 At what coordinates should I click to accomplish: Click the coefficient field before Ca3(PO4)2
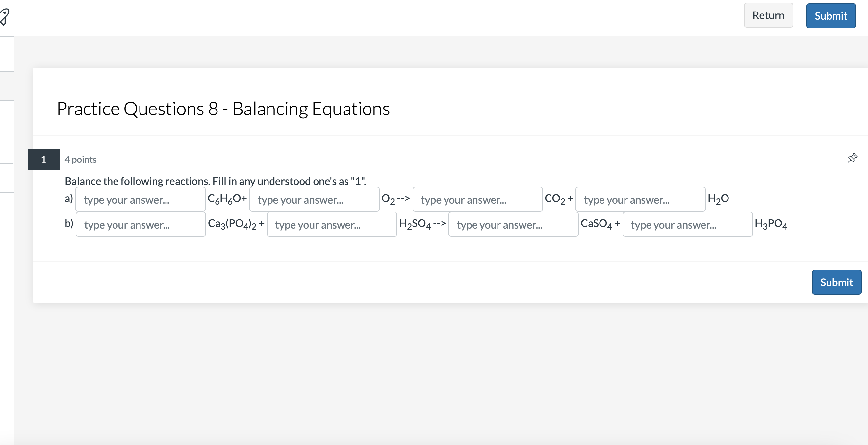140,224
